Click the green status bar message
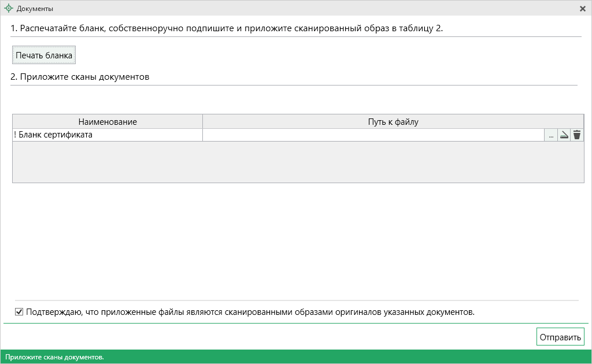Image resolution: width=592 pixels, height=364 pixels. tap(55, 357)
